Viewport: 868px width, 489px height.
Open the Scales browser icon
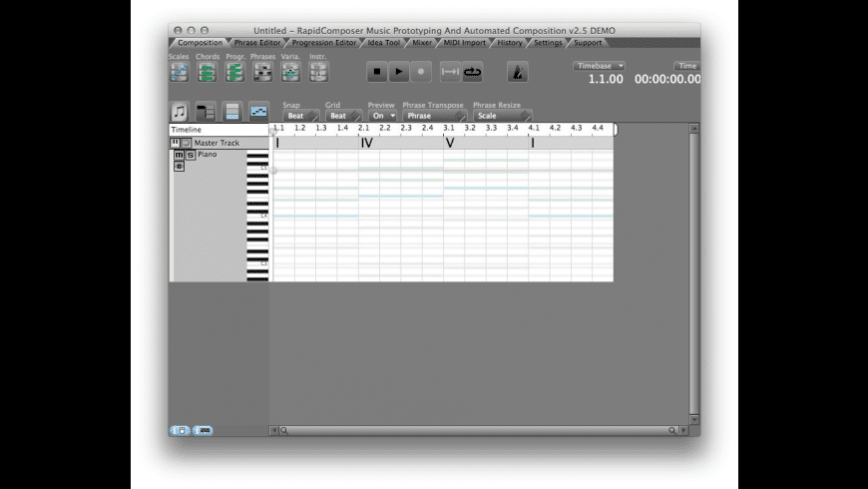[x=180, y=72]
